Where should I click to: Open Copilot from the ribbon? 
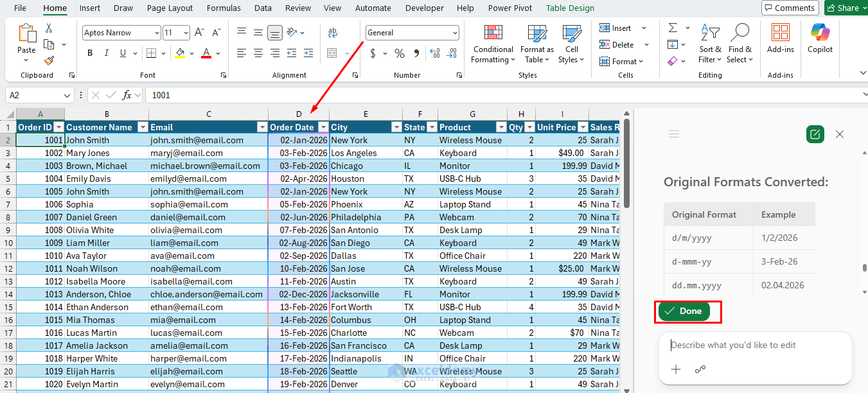tap(820, 39)
